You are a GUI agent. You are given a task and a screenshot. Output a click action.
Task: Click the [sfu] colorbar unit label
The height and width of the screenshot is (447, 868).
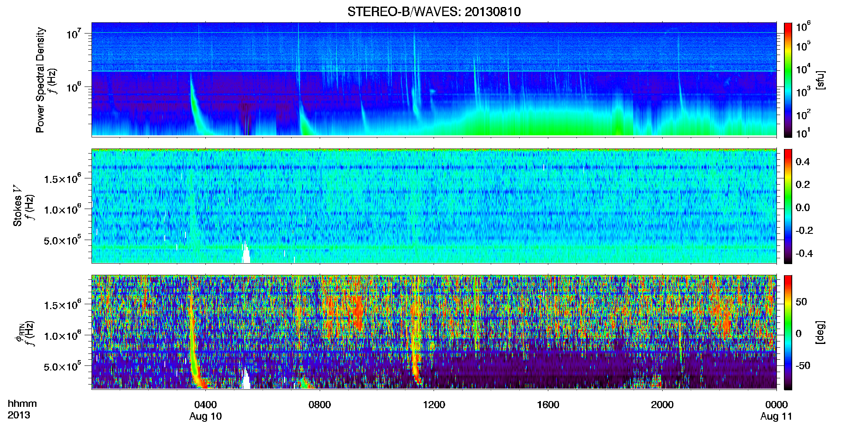pyautogui.click(x=820, y=80)
